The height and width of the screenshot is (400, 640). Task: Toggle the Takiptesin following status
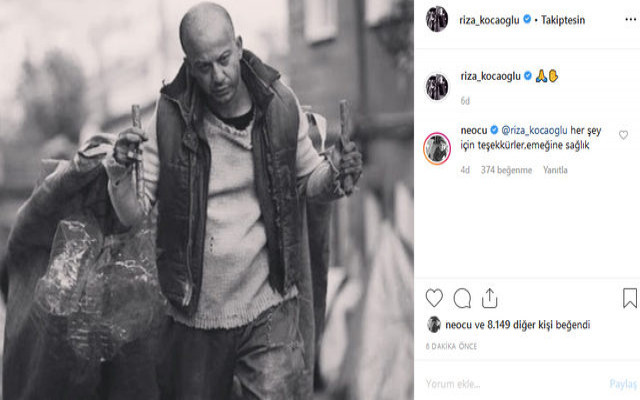tap(563, 20)
